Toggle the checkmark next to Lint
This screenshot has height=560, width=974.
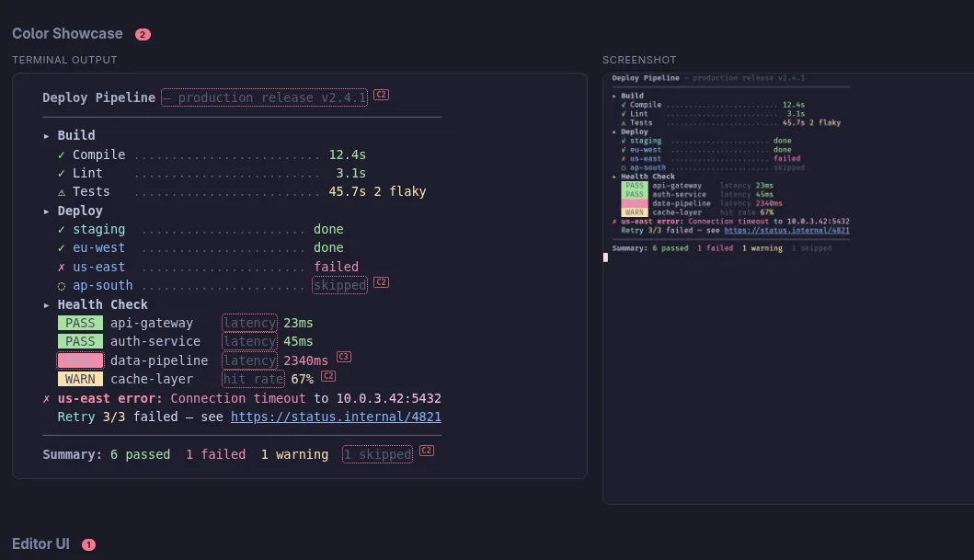coord(61,173)
